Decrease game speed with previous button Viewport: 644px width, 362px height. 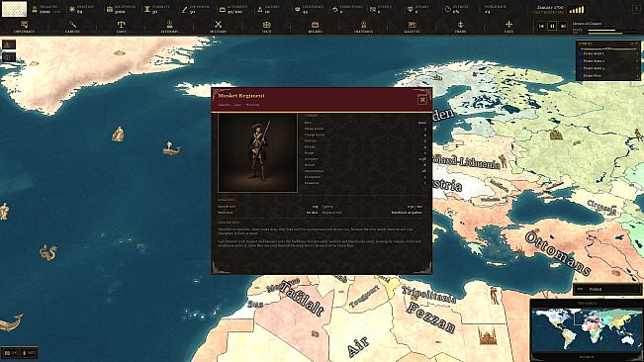(541, 26)
